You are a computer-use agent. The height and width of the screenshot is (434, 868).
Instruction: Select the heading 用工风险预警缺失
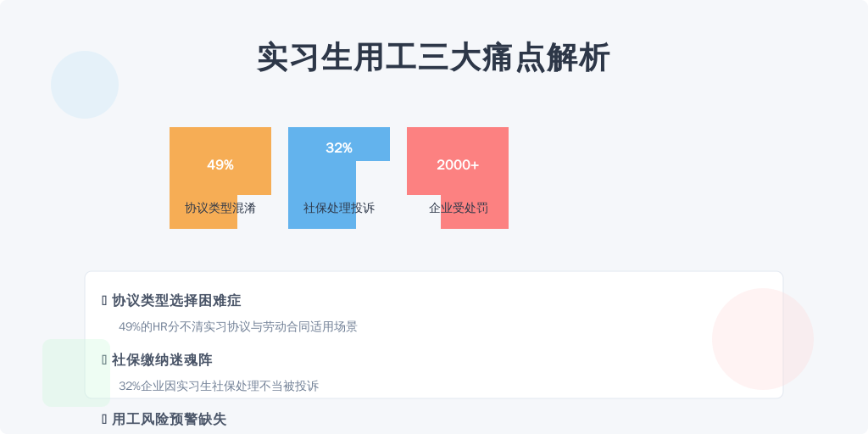coord(169,419)
